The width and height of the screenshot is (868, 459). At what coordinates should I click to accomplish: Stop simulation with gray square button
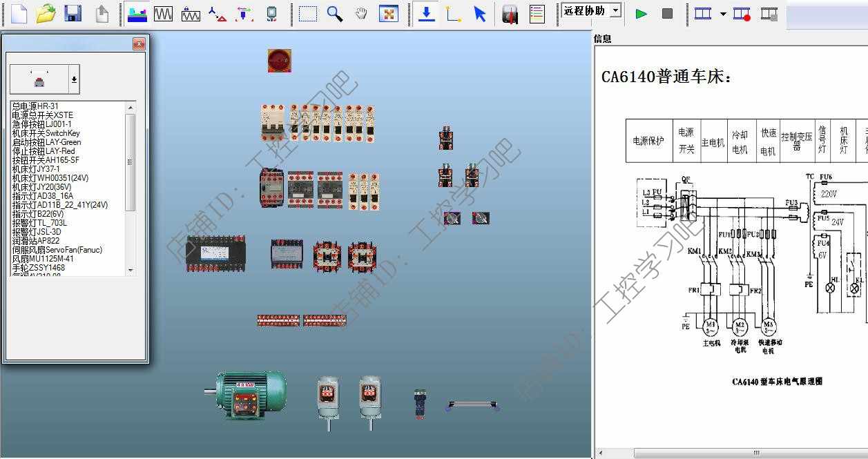click(667, 13)
